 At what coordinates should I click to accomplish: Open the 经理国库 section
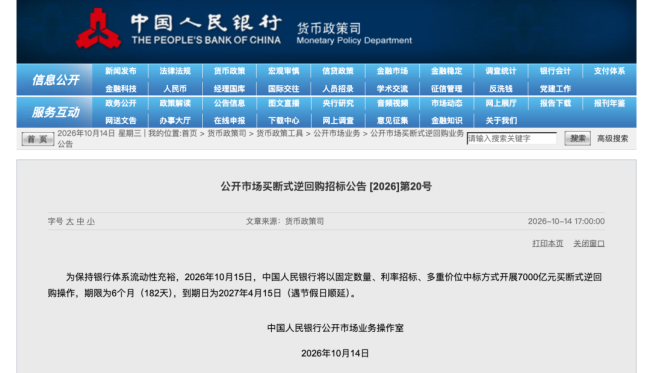pyautogui.click(x=229, y=89)
